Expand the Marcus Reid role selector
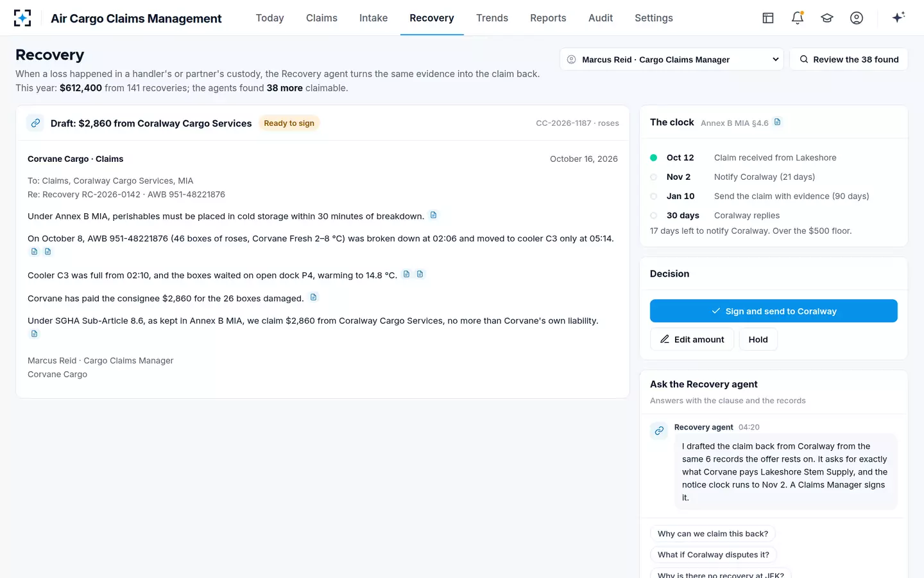 672,60
